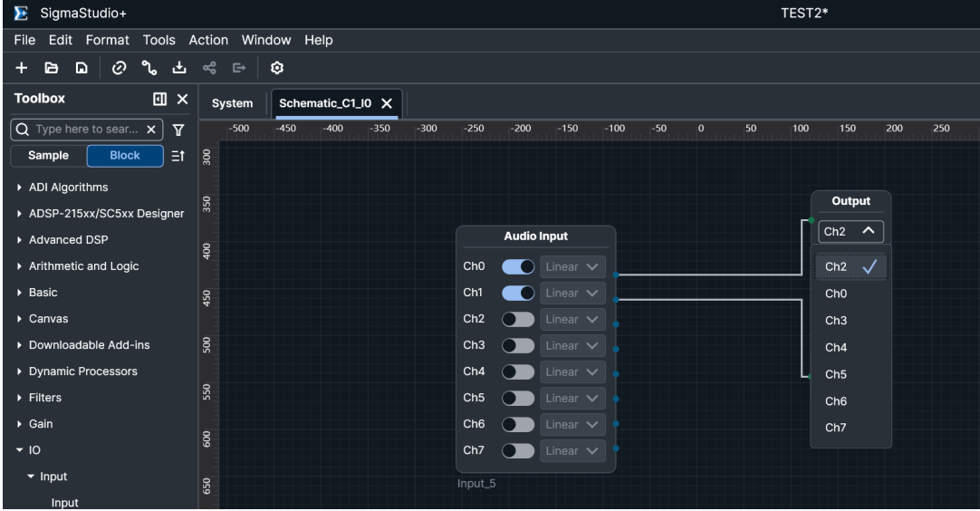Image resolution: width=980 pixels, height=511 pixels.
Task: Click the Audio Input block title
Action: coord(535,236)
